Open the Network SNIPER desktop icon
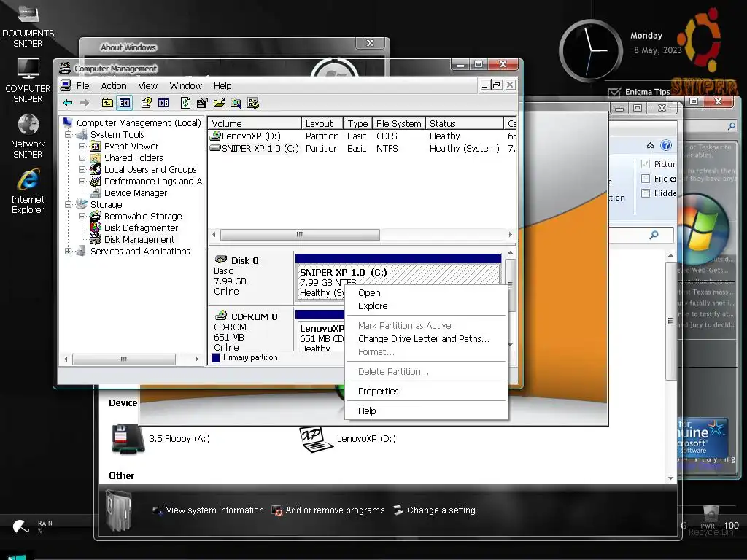 [x=28, y=125]
